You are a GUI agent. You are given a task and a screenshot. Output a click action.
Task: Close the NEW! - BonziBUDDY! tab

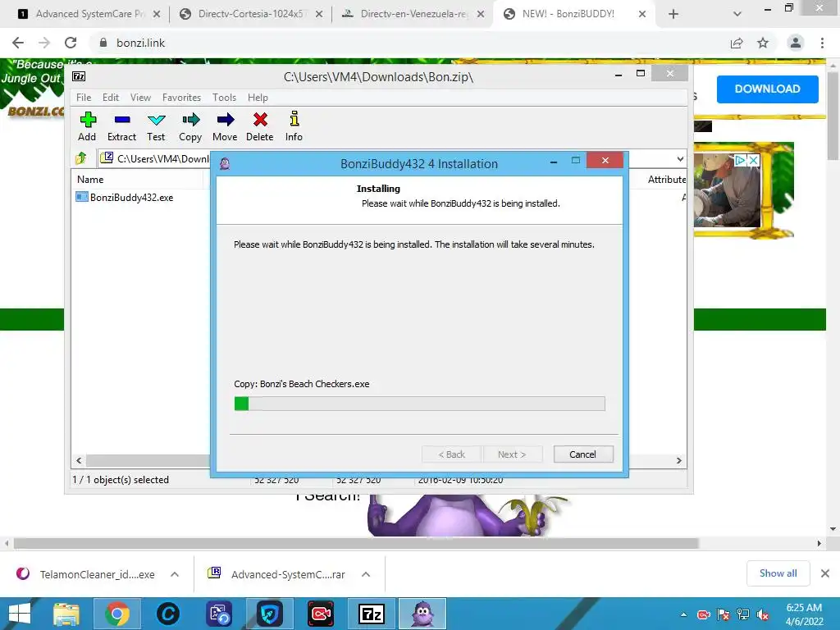coord(642,14)
